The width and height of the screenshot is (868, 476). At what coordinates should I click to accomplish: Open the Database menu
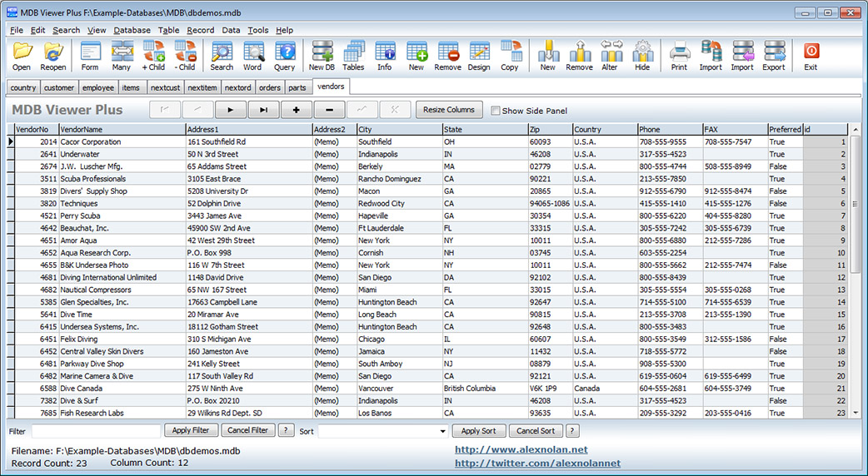pos(132,31)
